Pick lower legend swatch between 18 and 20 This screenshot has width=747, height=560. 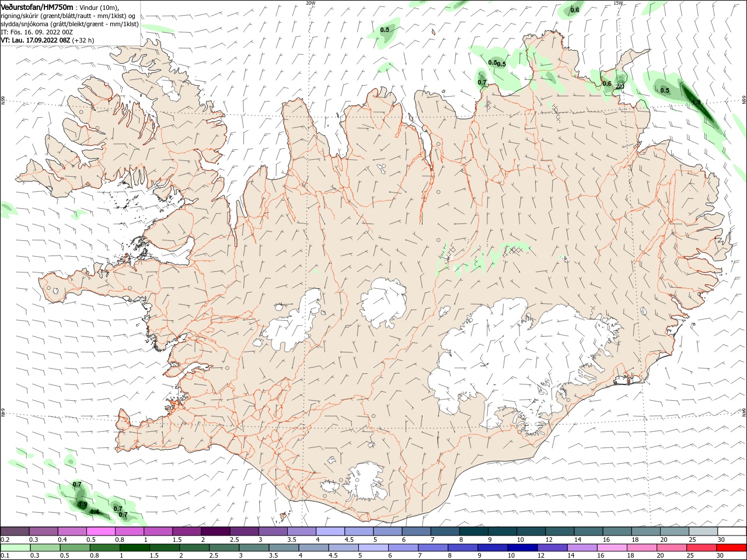[x=641, y=548]
